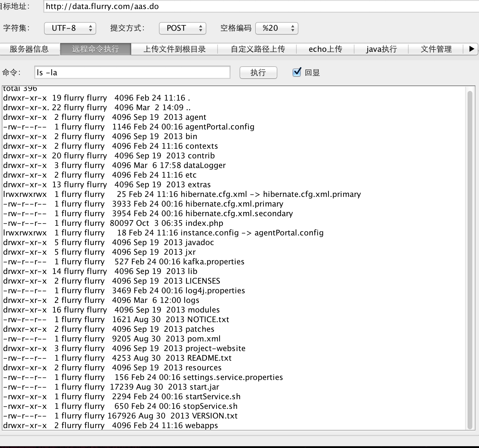Select the stopService.sh row
Viewport: 479px width, 448px height.
pyautogui.click(x=120, y=406)
